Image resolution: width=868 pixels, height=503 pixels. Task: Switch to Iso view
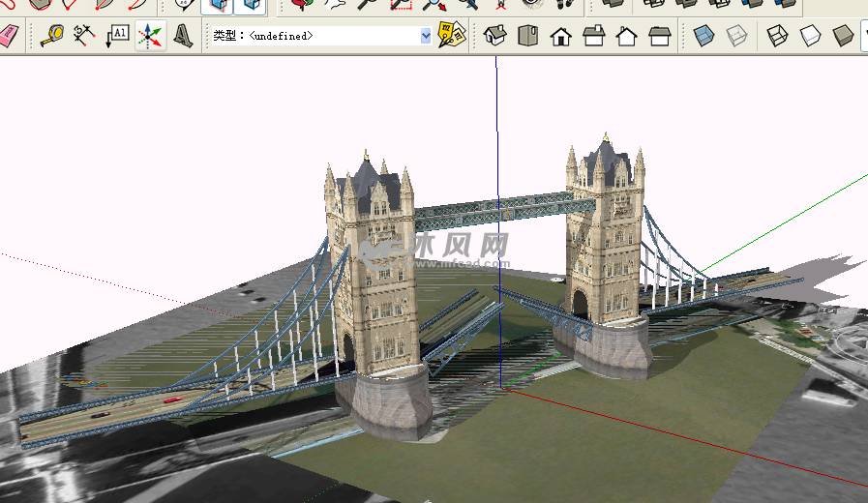click(495, 37)
